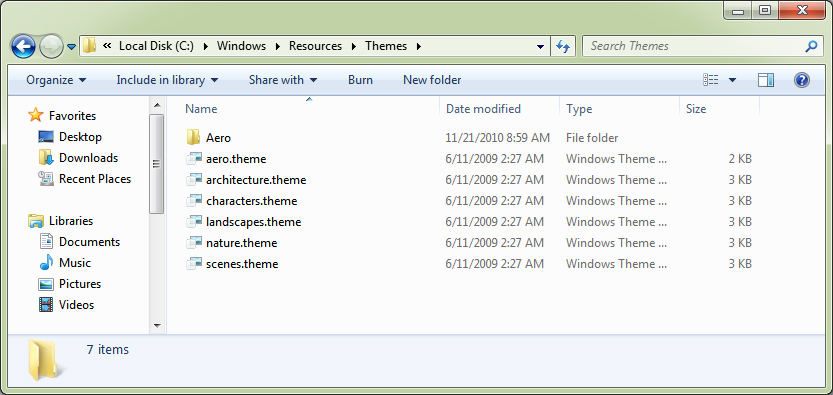Open the recent pages dropdown arrow

[x=72, y=47]
